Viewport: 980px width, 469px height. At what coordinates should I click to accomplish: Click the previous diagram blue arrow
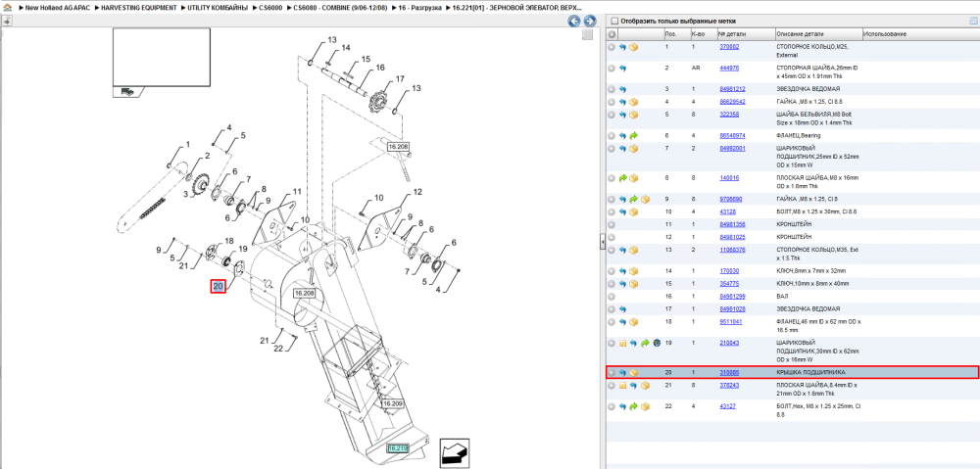[573, 21]
